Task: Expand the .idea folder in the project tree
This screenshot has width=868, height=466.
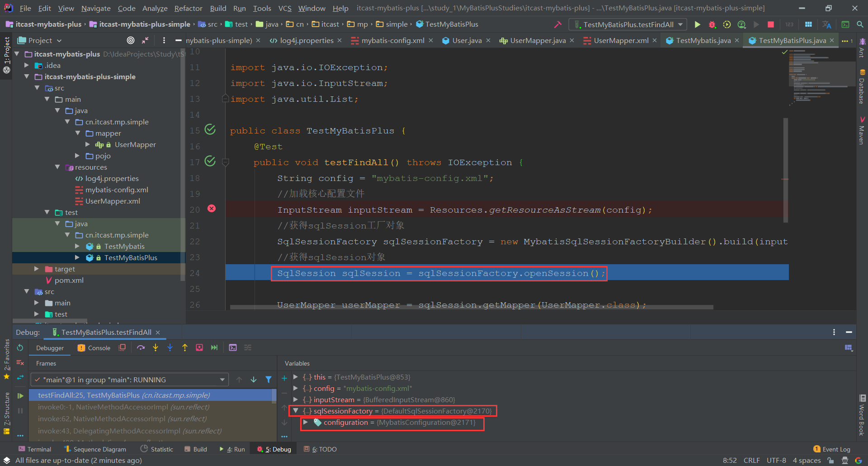Action: pos(27,65)
